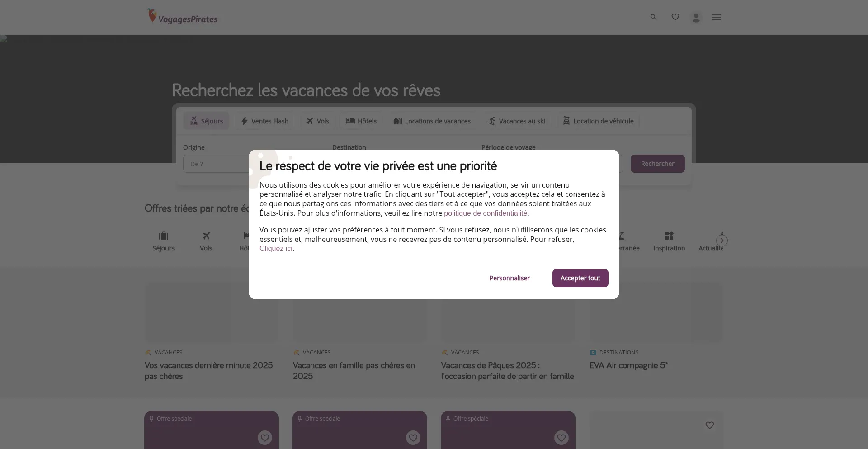This screenshot has width=868, height=449.
Task: Open 'Vacances de Pâques 2025' article
Action: 508,371
